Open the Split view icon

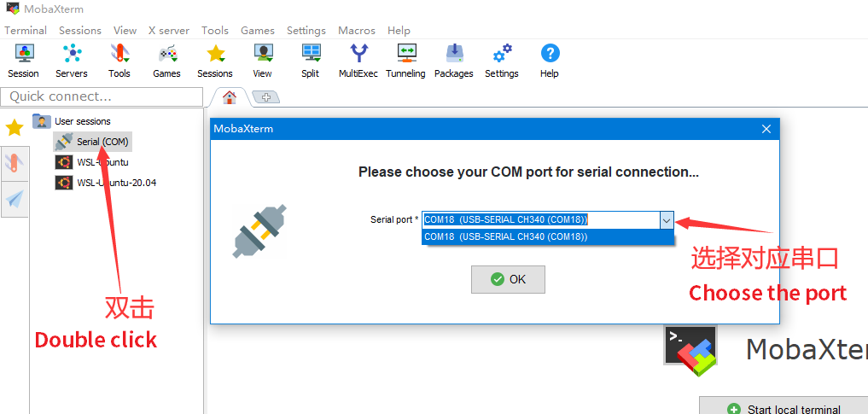point(311,60)
